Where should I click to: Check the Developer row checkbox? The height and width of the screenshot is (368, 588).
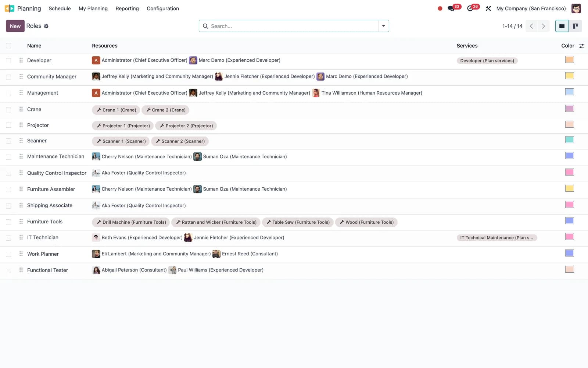point(8,61)
